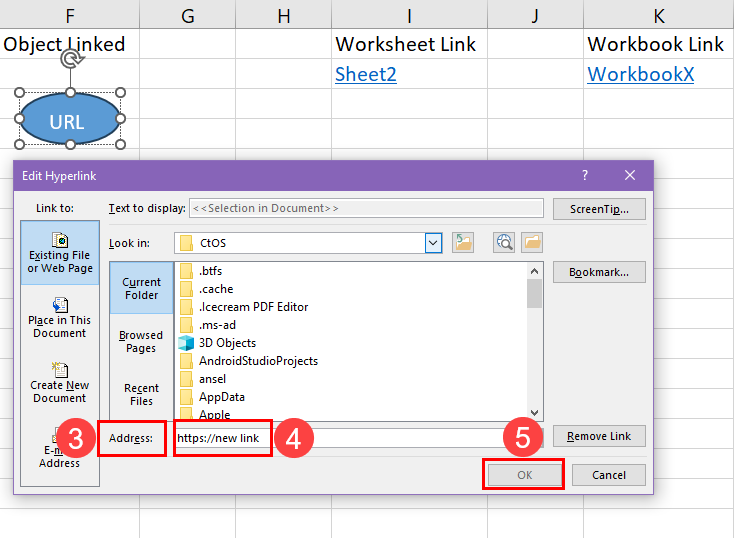Image resolution: width=734 pixels, height=538 pixels.
Task: Click the Browse for File folder icon
Action: coord(532,243)
